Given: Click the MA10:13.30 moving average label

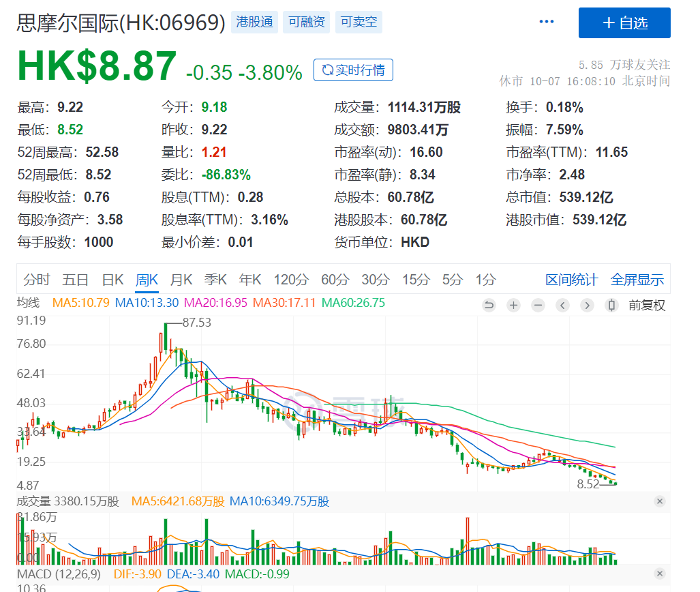Looking at the screenshot, I should (147, 303).
